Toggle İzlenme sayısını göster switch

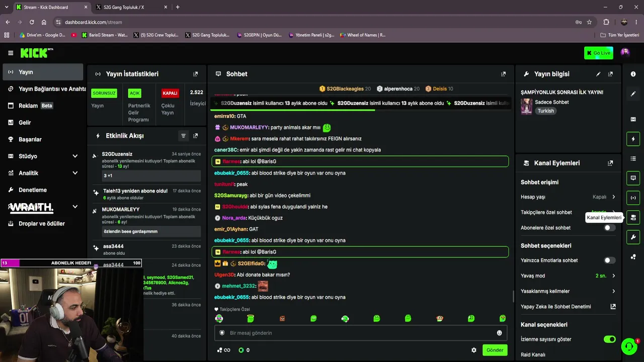click(x=609, y=339)
